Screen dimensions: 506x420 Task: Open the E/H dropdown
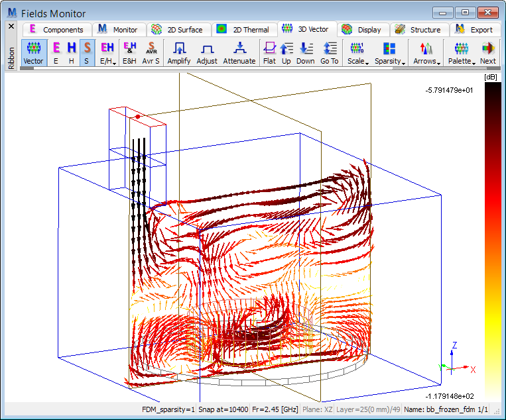(106, 52)
